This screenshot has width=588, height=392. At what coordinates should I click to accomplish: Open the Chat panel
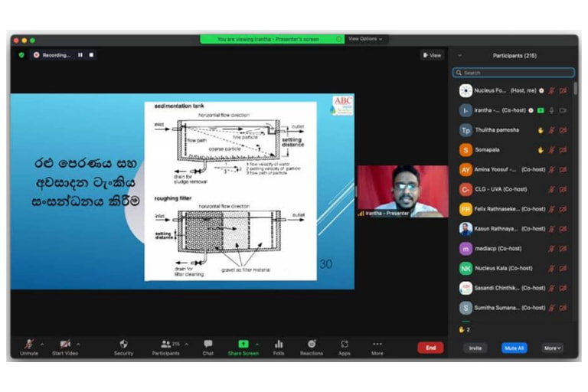click(207, 345)
